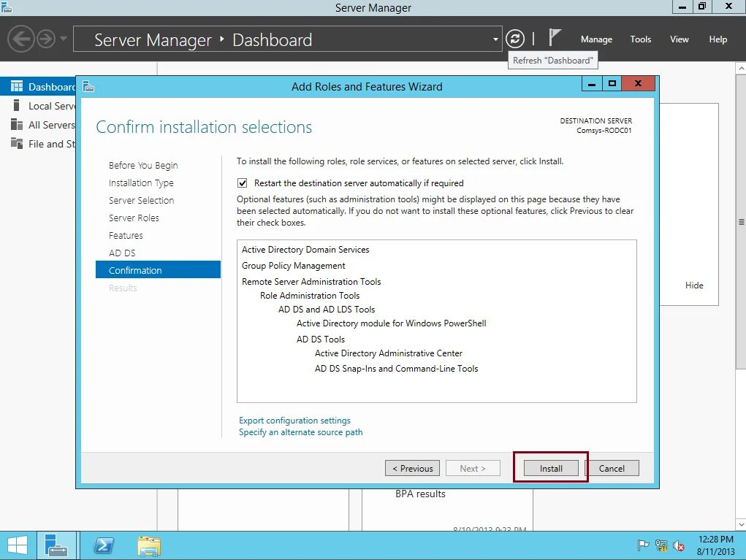Screen dimensions: 746x560
Task: Click Specify an alternate source path link
Action: (301, 433)
